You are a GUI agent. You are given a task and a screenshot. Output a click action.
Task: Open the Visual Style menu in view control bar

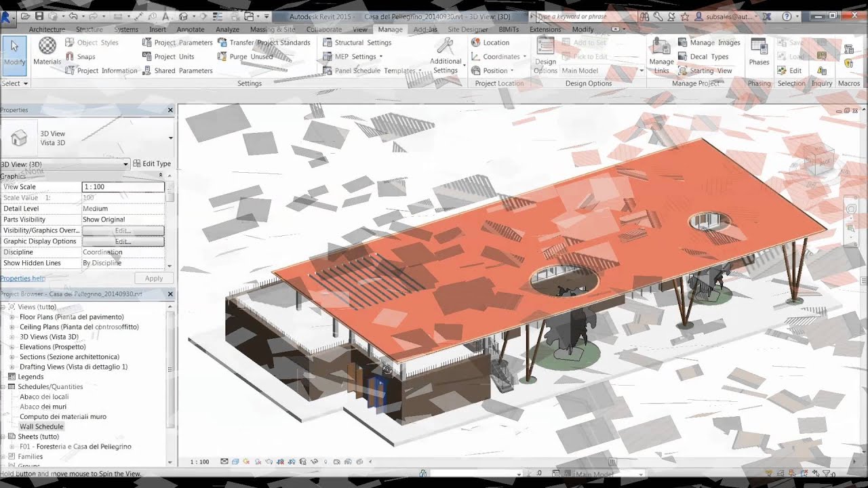click(x=236, y=461)
